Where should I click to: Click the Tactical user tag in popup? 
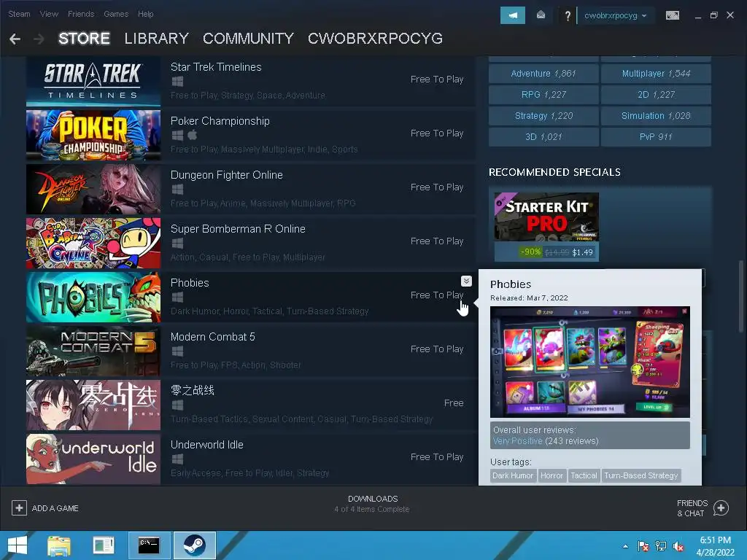[x=584, y=475]
